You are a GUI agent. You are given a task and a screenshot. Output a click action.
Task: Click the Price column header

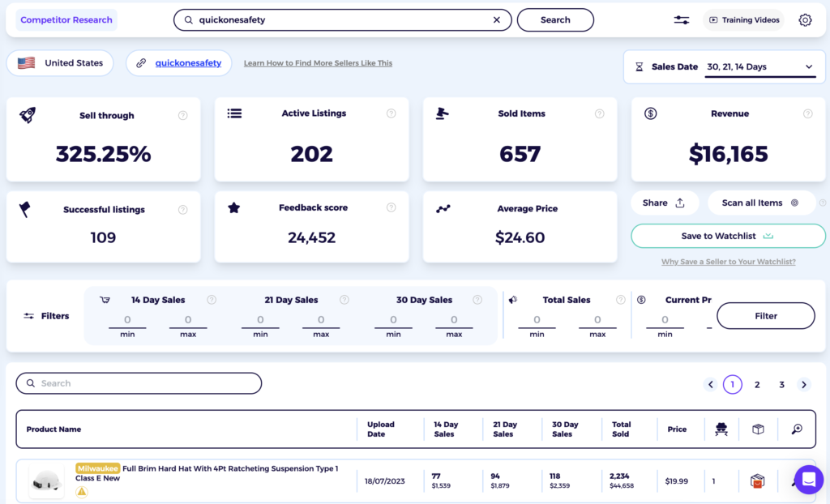(x=677, y=429)
